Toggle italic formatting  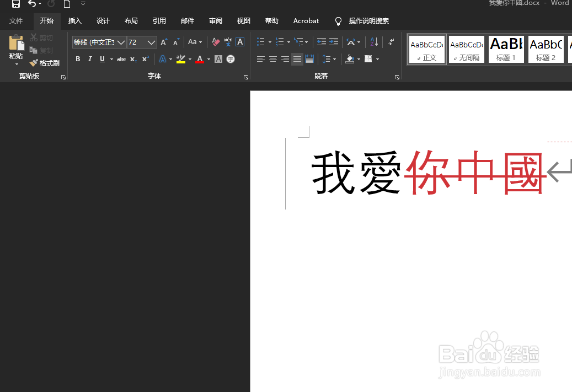pos(90,59)
